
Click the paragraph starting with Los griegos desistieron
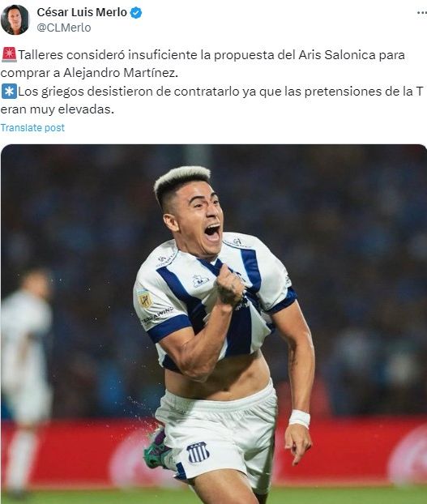click(x=212, y=100)
